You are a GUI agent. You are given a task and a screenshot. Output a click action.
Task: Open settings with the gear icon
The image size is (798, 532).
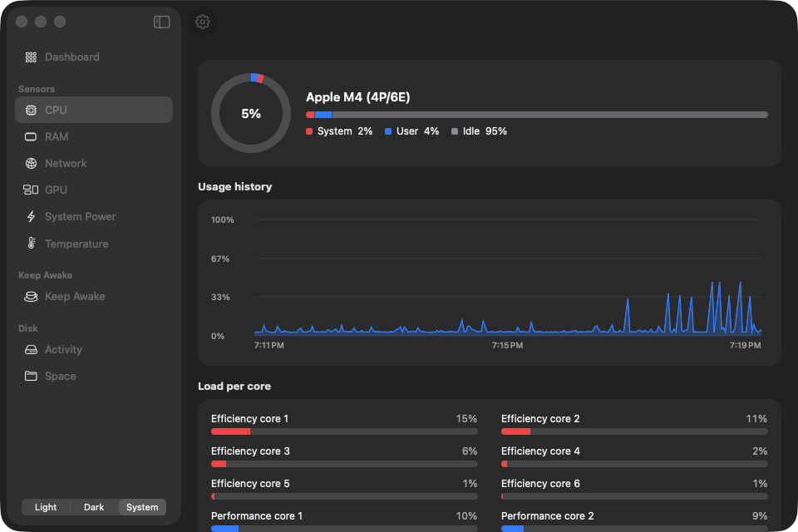pyautogui.click(x=203, y=22)
